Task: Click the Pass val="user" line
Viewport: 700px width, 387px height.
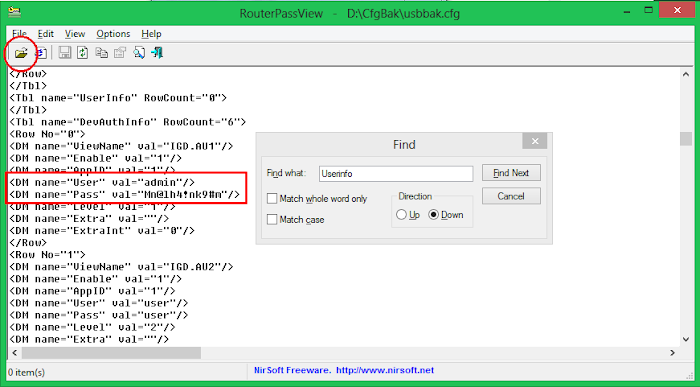Action: pos(99,315)
